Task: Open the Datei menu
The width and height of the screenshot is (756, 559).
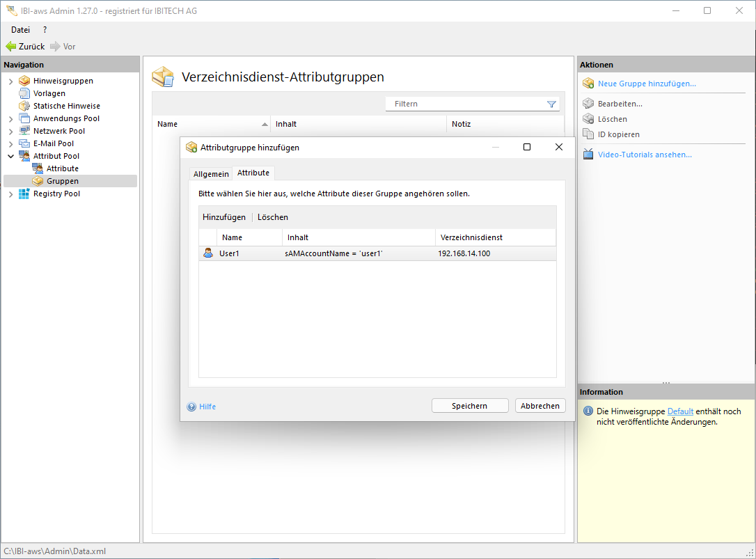Action: [20, 30]
